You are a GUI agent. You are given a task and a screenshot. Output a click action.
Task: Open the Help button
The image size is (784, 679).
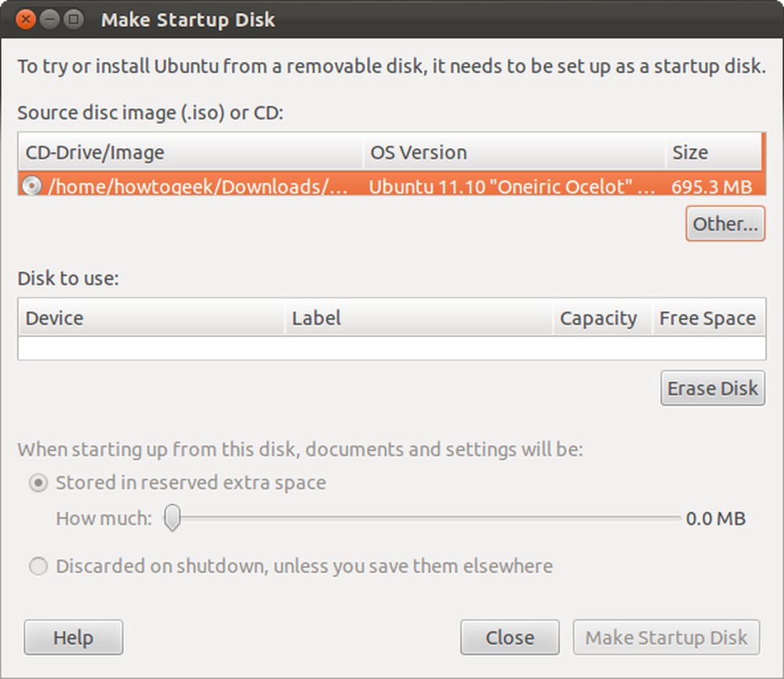coord(74,637)
